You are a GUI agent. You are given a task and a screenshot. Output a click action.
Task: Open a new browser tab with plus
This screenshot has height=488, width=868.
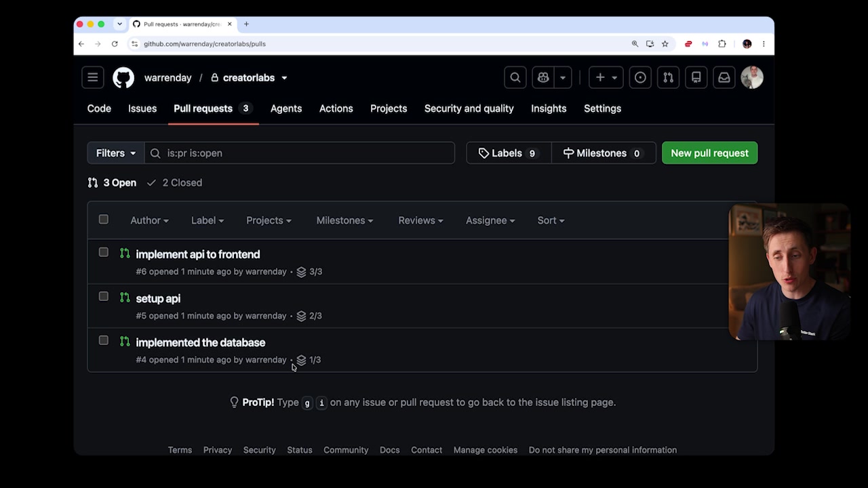coord(246,24)
